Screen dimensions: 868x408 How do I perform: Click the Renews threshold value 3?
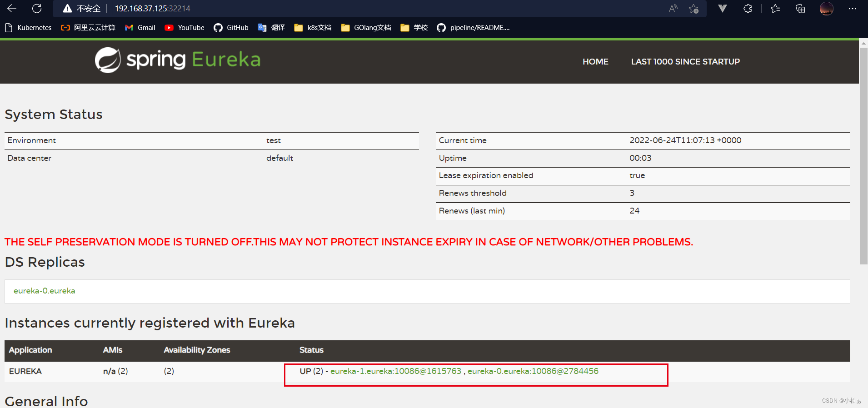632,193
